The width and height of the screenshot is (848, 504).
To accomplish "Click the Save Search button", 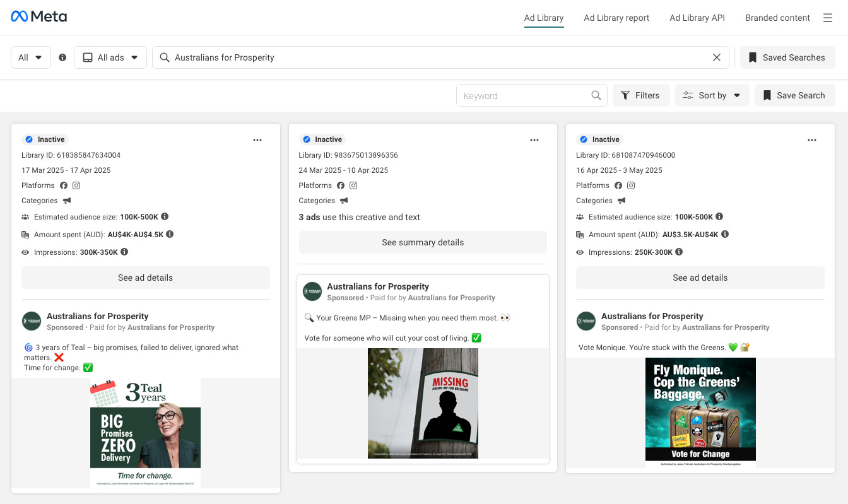I will tap(795, 95).
